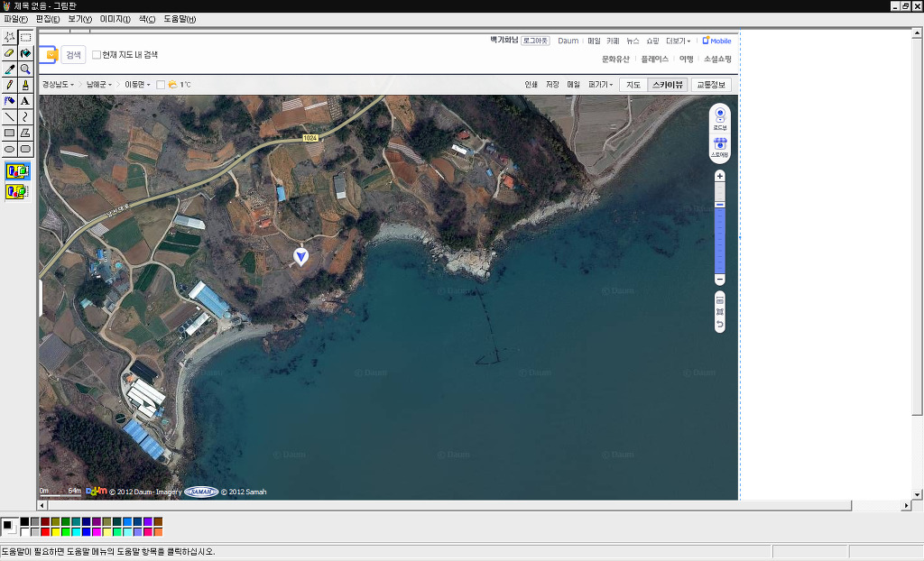Screen dimensions: 924x561
Task: Open the 편집 Edit menu
Action: tap(48, 19)
